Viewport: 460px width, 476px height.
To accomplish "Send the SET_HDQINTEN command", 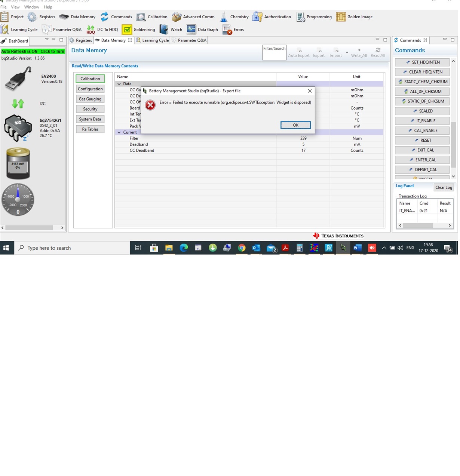I will tap(422, 62).
